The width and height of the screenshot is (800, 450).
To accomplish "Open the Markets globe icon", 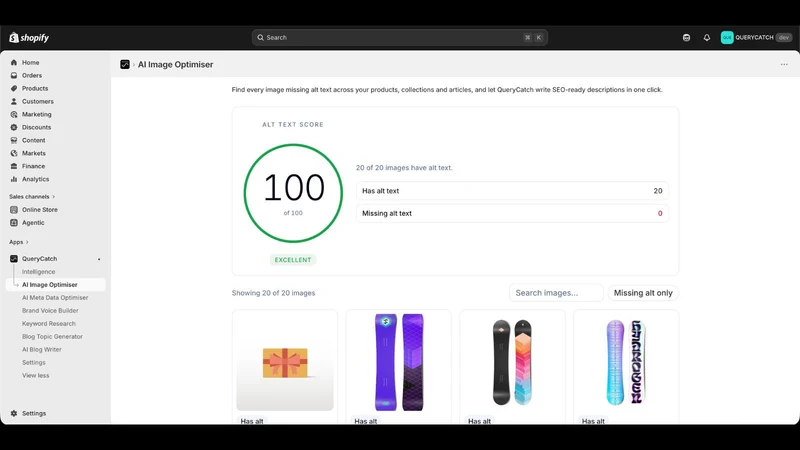I will [14, 153].
